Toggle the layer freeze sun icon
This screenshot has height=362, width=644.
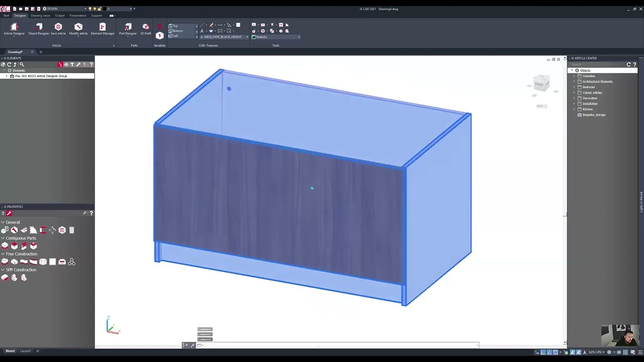pos(94,9)
